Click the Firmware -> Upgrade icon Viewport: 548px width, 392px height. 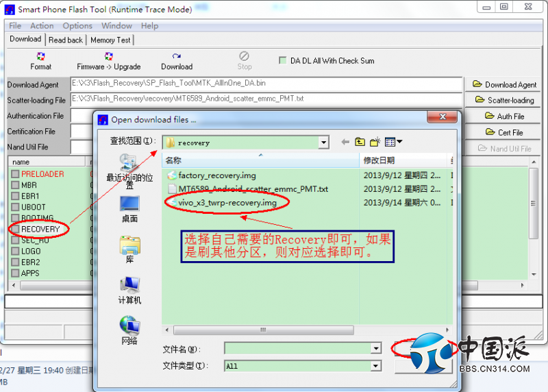coord(109,56)
